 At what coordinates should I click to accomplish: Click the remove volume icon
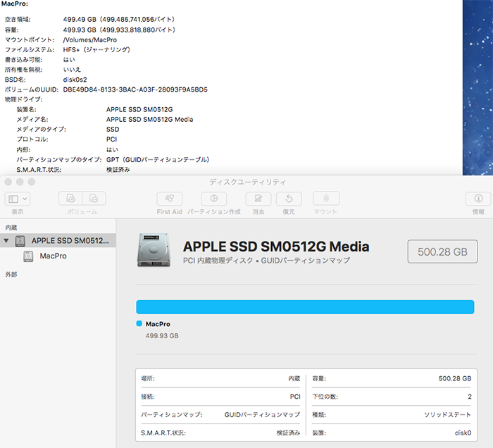(94, 199)
